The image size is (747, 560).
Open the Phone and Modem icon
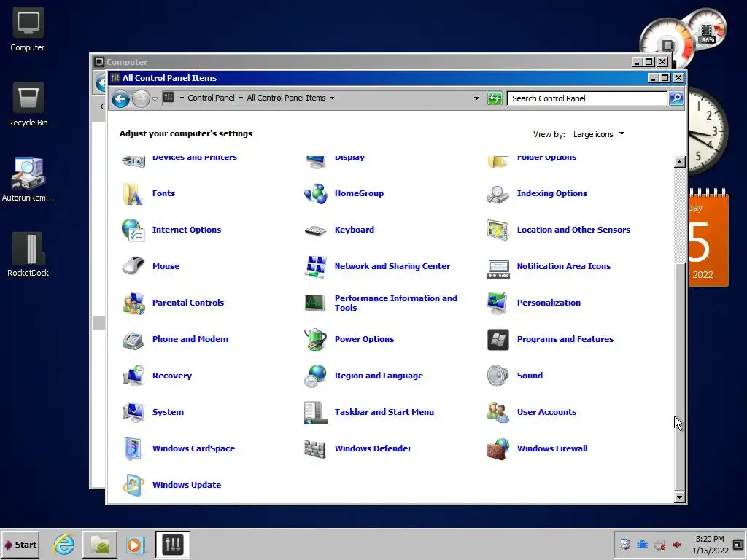(x=133, y=340)
